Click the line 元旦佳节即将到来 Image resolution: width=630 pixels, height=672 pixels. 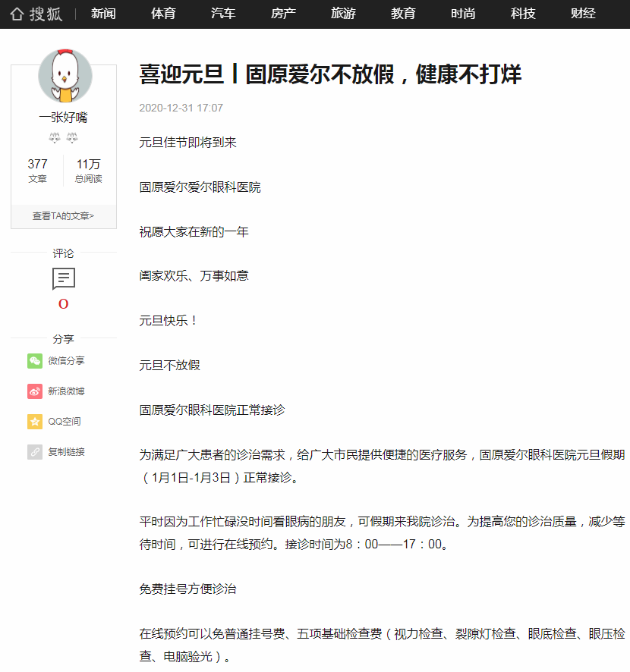point(187,143)
